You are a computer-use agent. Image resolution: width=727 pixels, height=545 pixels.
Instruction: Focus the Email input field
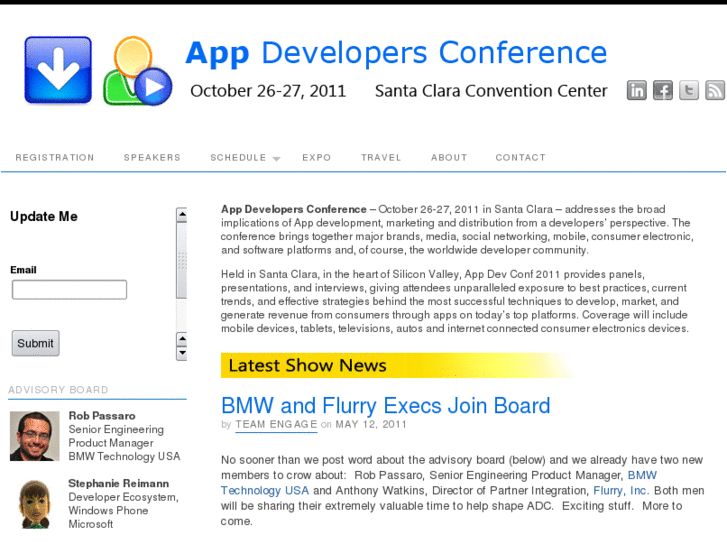coord(70,289)
